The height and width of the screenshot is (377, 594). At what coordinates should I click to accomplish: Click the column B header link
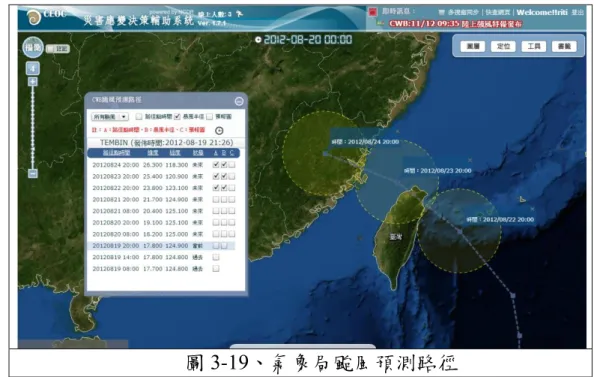(224, 153)
